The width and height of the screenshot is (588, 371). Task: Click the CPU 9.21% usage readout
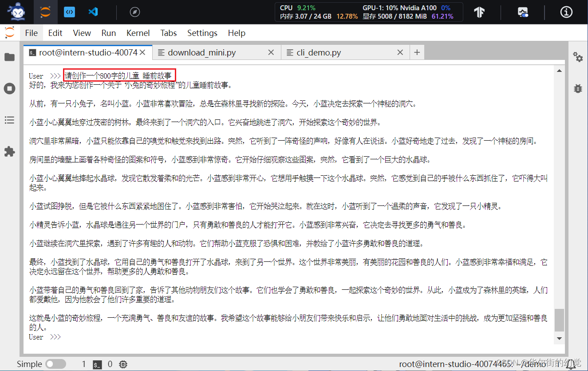298,8
